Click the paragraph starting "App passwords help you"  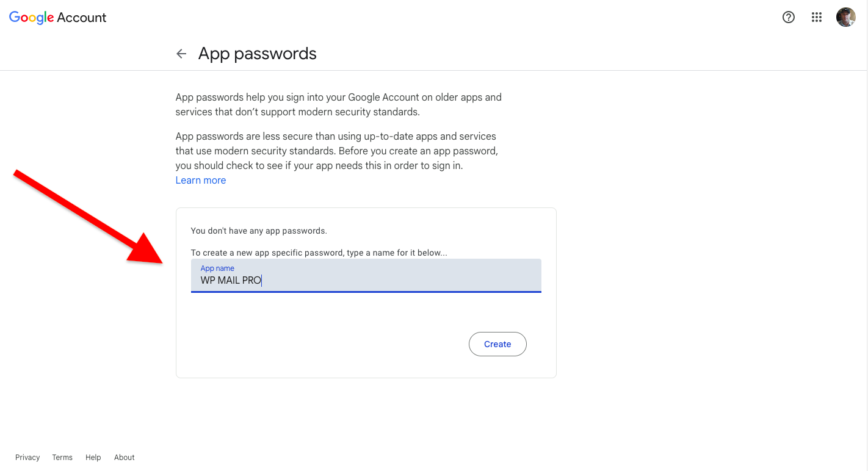338,104
